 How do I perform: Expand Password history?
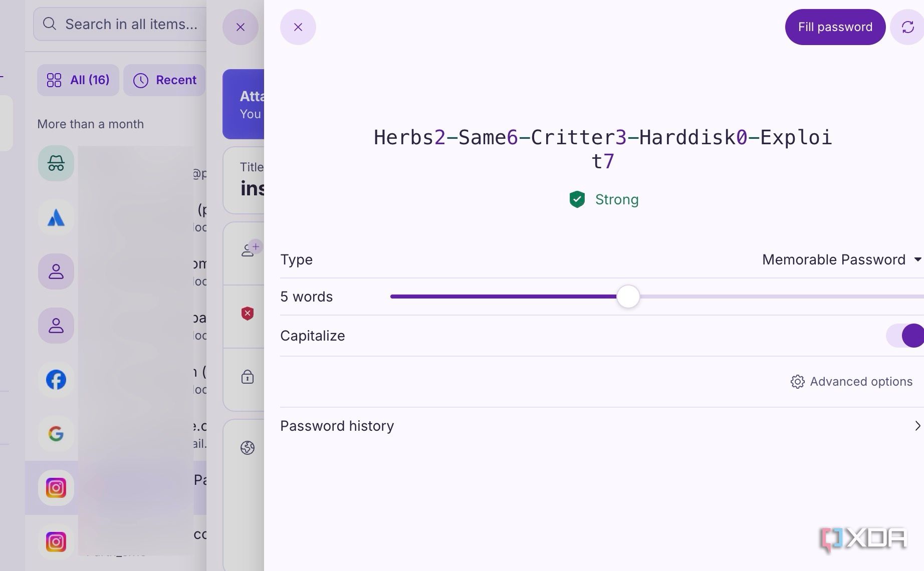[601, 426]
